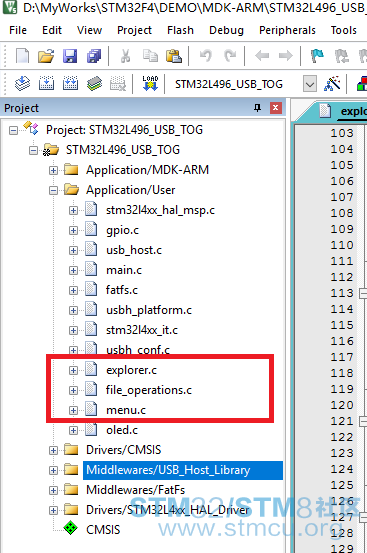Viewport: 367px width, 553px height.
Task: Open the manage components colored blocks icon
Action: (x=362, y=84)
